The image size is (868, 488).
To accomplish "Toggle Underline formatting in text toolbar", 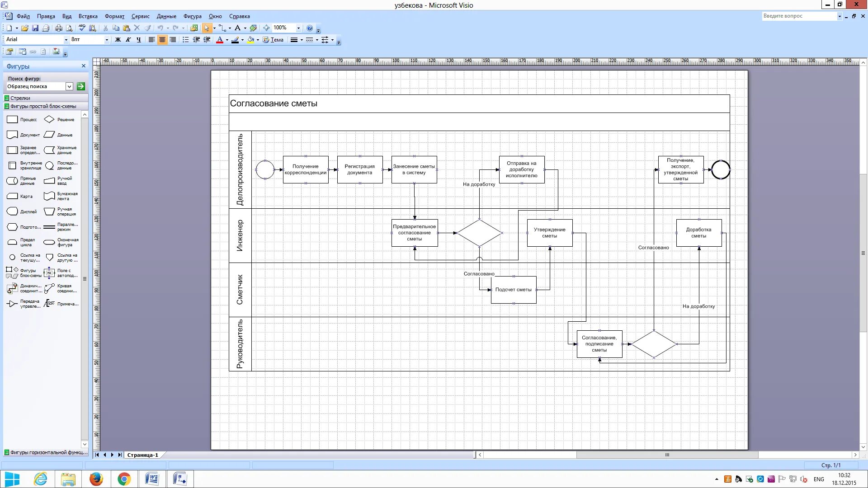I will pyautogui.click(x=138, y=39).
